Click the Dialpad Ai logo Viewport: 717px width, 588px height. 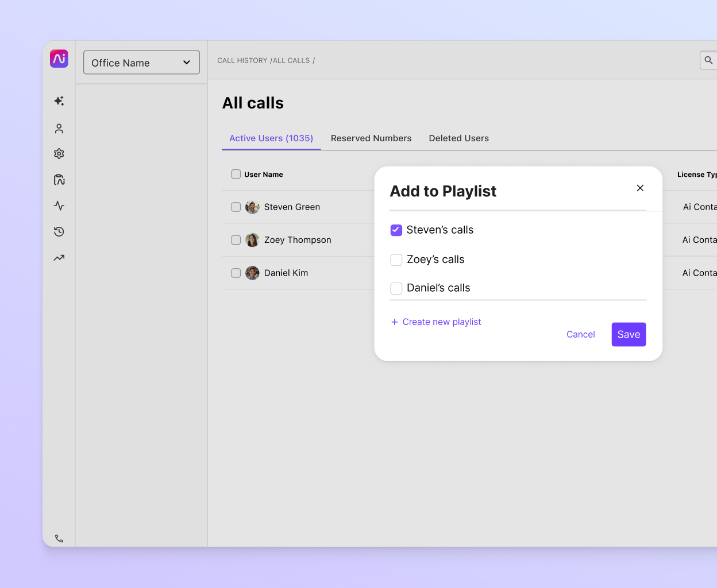[59, 59]
